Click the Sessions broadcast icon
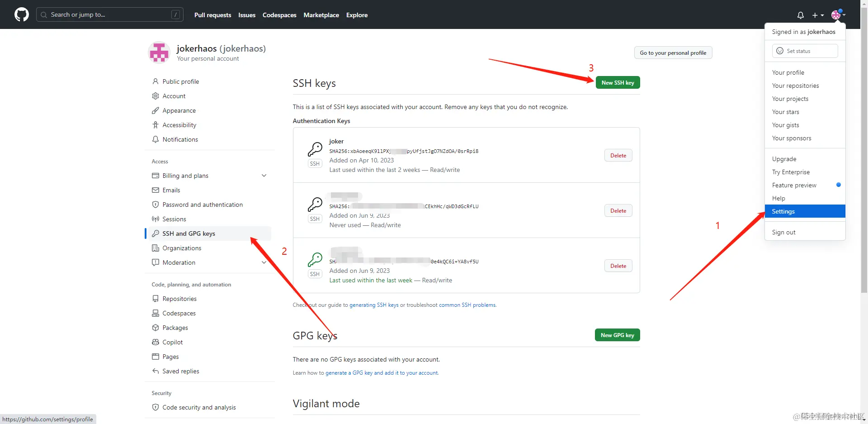Viewport: 868px width, 424px height. (x=156, y=219)
